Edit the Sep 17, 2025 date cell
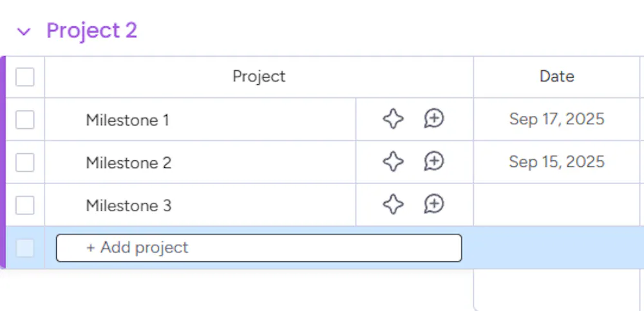The width and height of the screenshot is (644, 311). pos(556,119)
